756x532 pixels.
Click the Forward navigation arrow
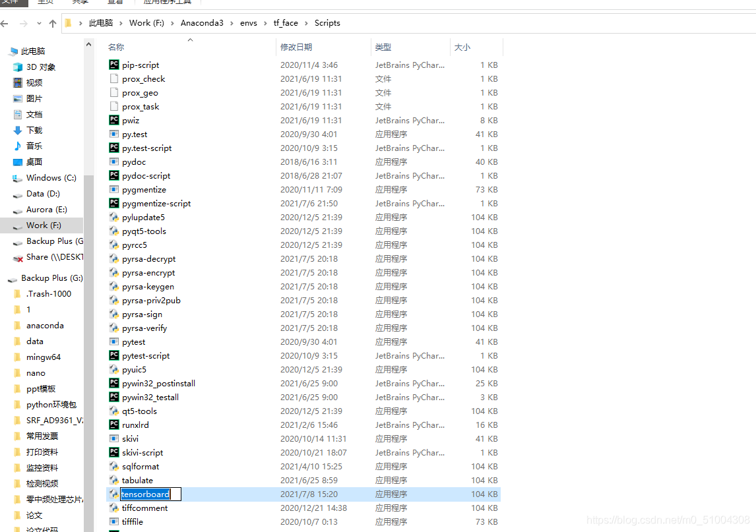point(23,23)
